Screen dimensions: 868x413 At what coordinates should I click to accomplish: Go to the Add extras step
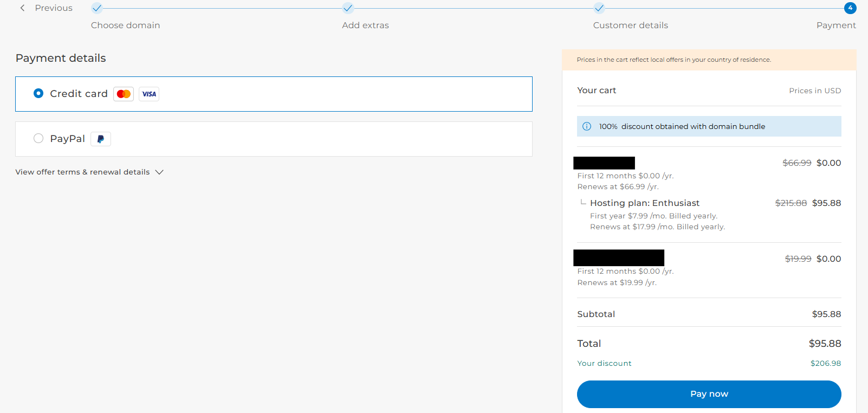(x=365, y=25)
